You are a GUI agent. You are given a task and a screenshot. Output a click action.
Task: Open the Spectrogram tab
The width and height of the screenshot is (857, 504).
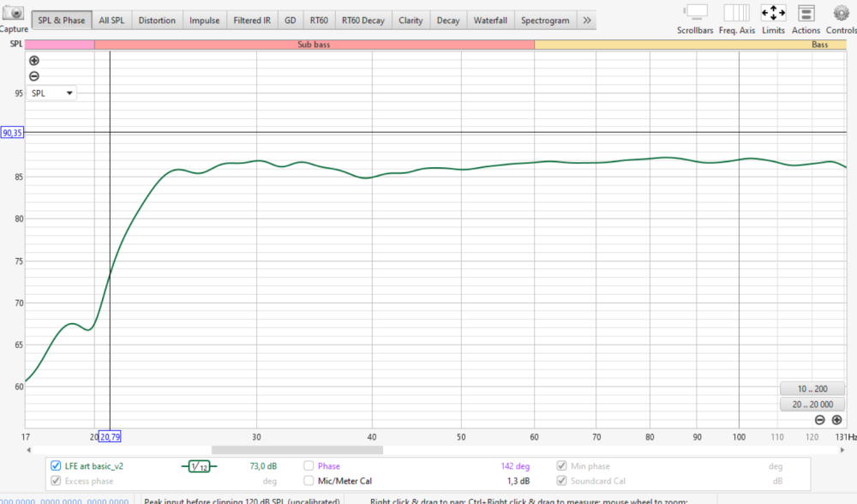point(546,19)
